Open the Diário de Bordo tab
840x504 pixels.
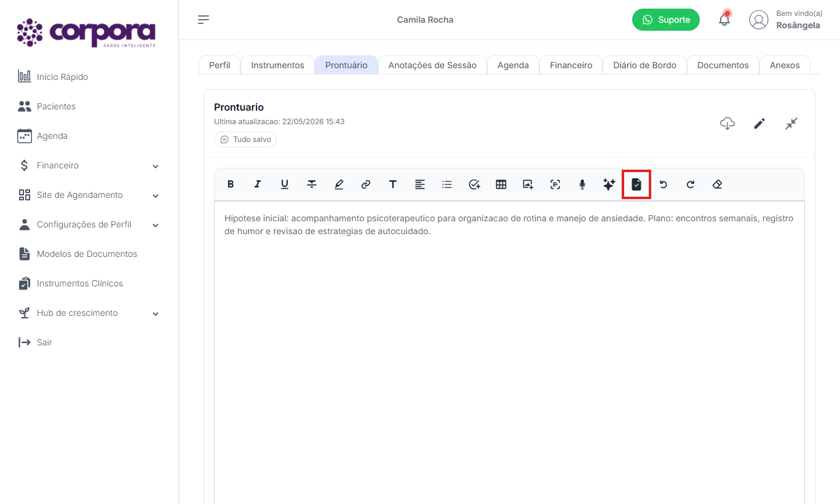[x=644, y=65]
